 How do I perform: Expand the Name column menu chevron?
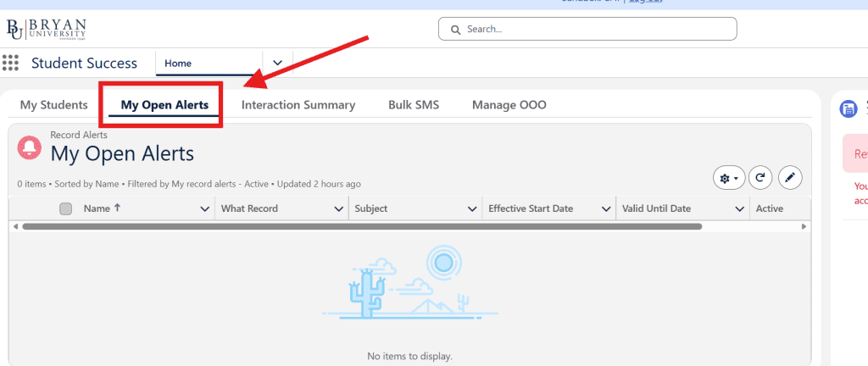click(x=205, y=209)
